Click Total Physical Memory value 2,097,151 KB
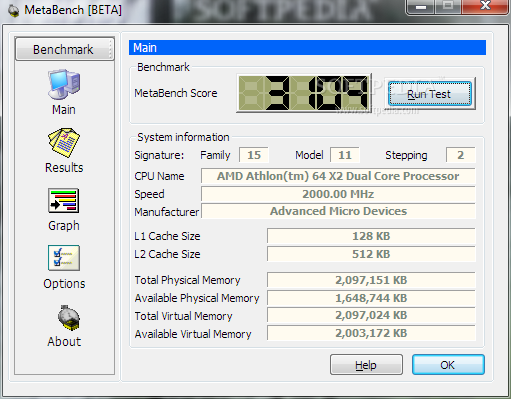 (371, 280)
